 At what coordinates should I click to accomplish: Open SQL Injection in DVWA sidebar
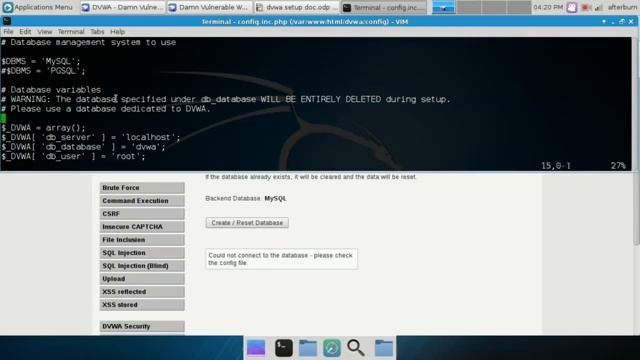point(142,253)
